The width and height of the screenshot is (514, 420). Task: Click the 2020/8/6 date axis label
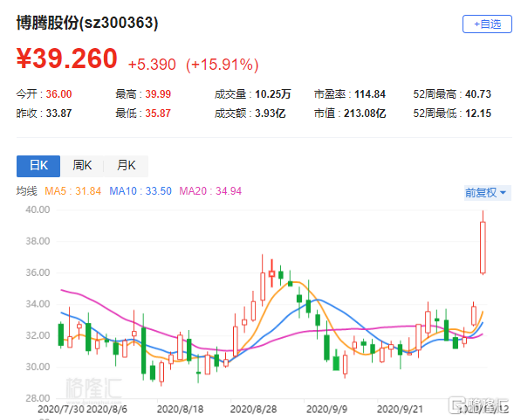[106, 410]
